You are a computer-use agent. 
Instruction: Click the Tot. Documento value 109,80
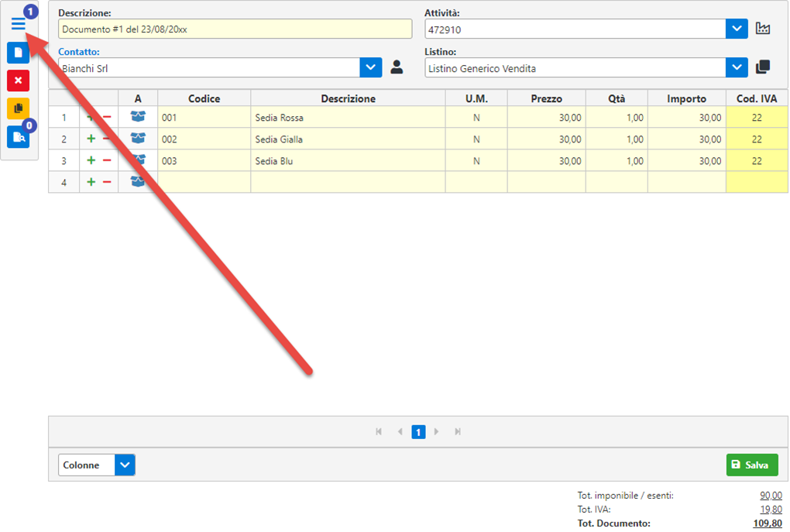point(768,523)
